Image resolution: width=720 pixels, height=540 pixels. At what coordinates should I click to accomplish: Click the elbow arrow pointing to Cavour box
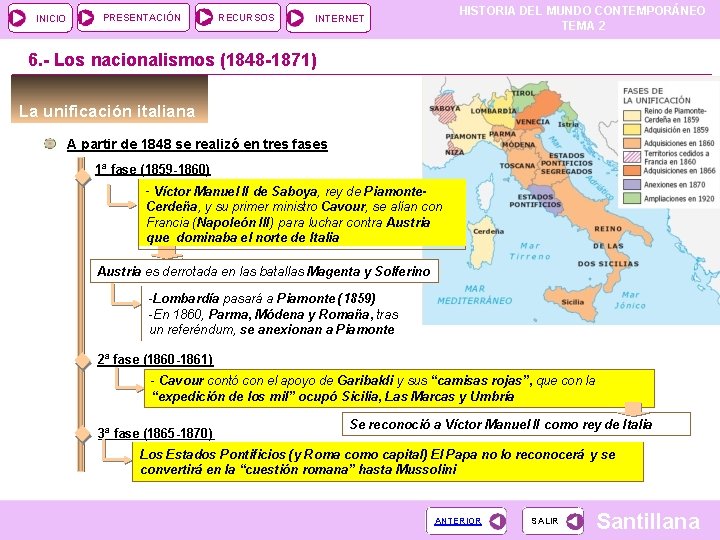pyautogui.click(x=129, y=380)
